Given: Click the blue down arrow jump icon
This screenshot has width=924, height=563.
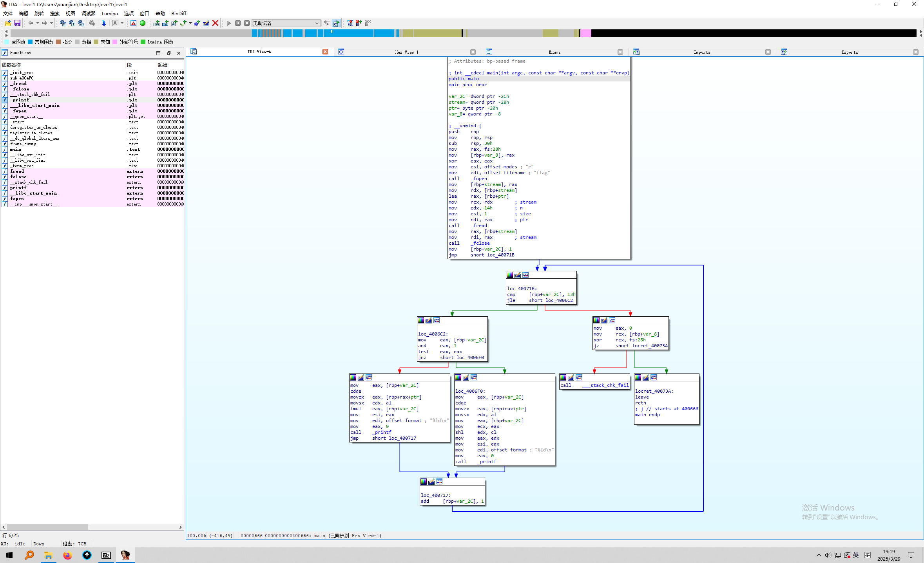Looking at the screenshot, I should pos(104,23).
